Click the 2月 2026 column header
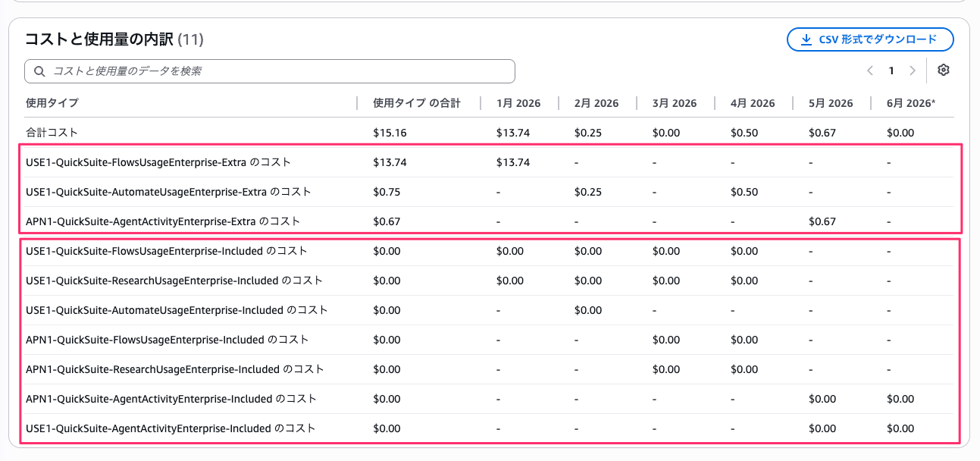Screen dimensions: 980x461 point(596,103)
